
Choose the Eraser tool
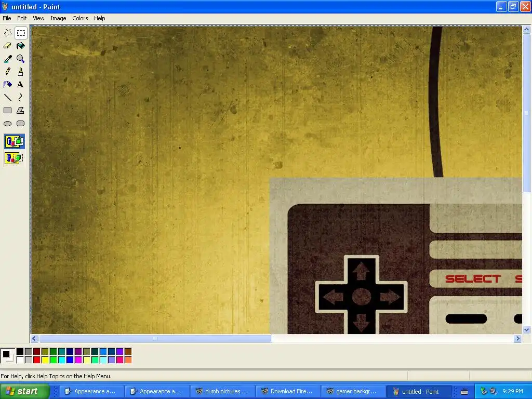click(7, 46)
